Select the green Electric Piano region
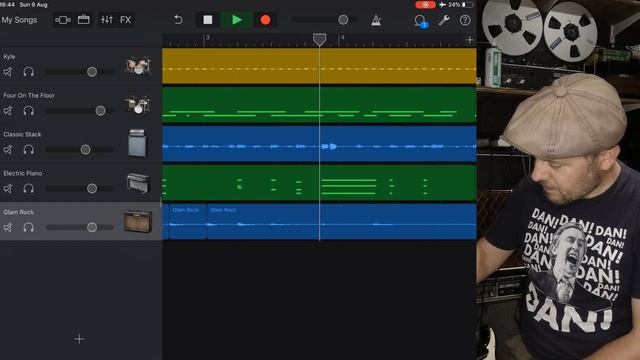This screenshot has height=360, width=640. click(319, 182)
